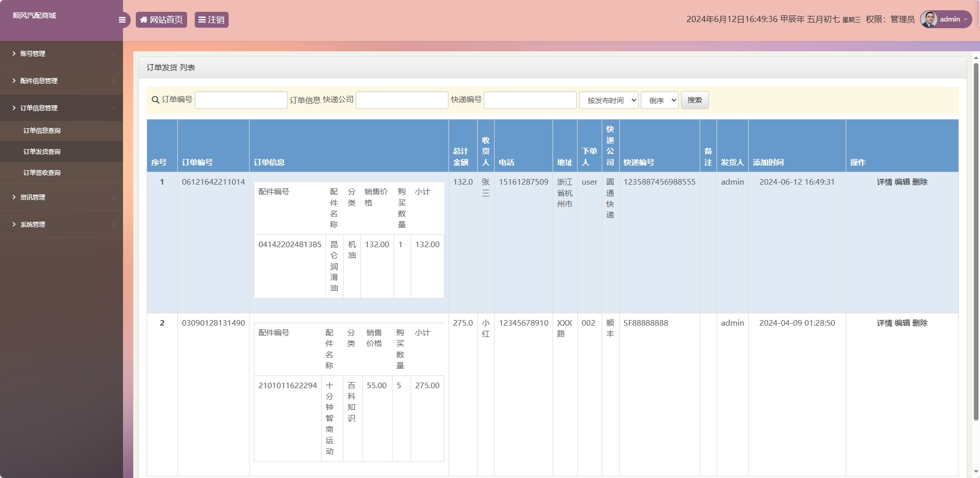Open the 按发布时间 sort dropdown

tap(609, 101)
